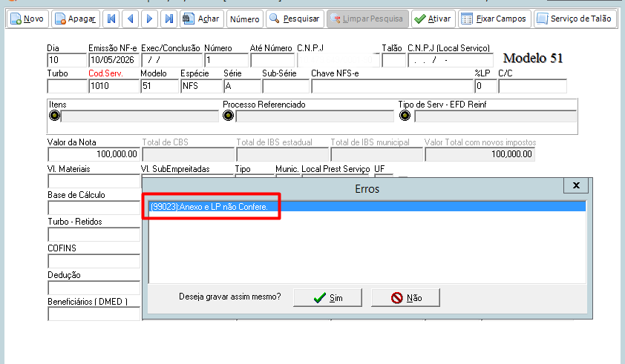This screenshot has height=364, width=625.
Task: Click the Valor da Nota field
Action: tap(94, 154)
